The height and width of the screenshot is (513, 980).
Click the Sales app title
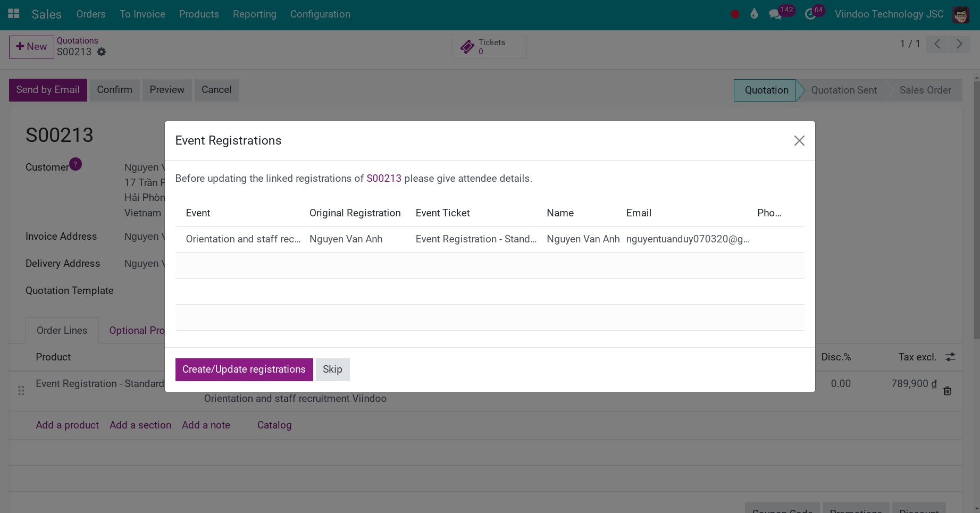[x=47, y=14]
